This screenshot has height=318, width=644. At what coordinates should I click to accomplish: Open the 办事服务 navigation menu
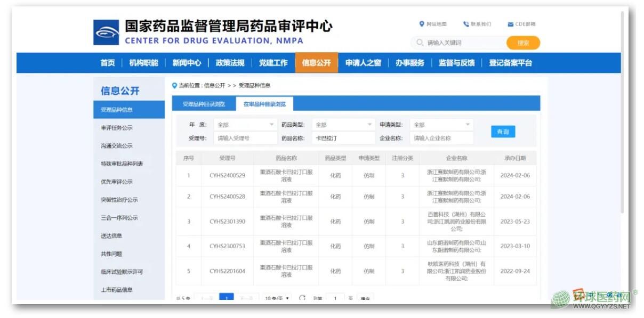409,63
